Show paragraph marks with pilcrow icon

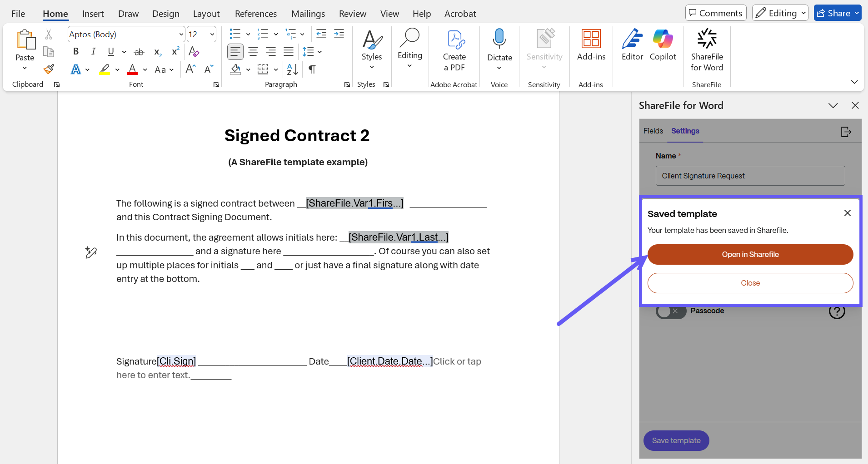point(312,69)
